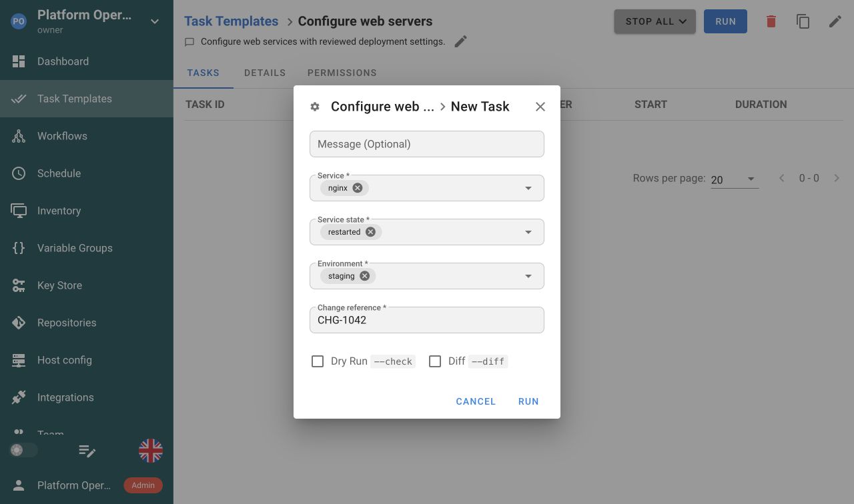
Task: Remove the restarted chip
Action: (370, 232)
